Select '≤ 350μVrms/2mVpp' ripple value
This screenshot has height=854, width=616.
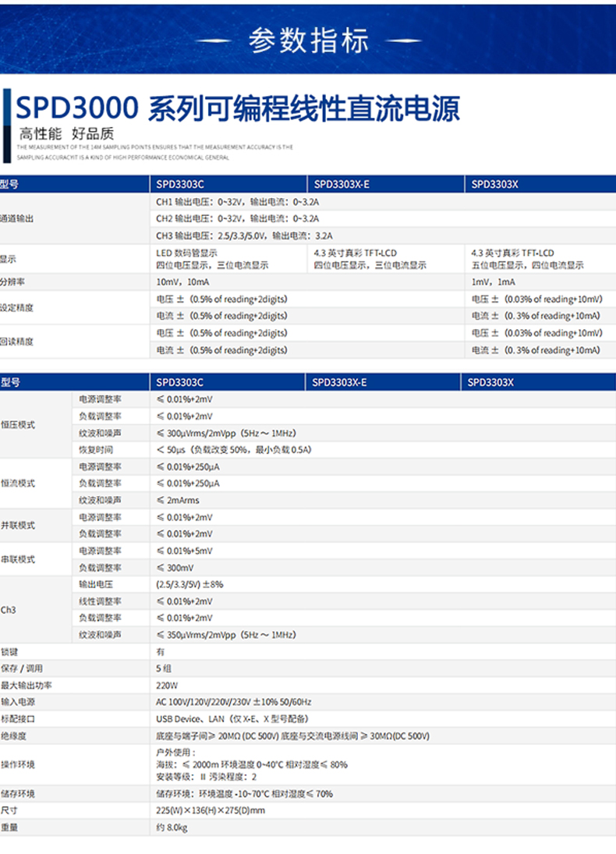click(x=225, y=635)
